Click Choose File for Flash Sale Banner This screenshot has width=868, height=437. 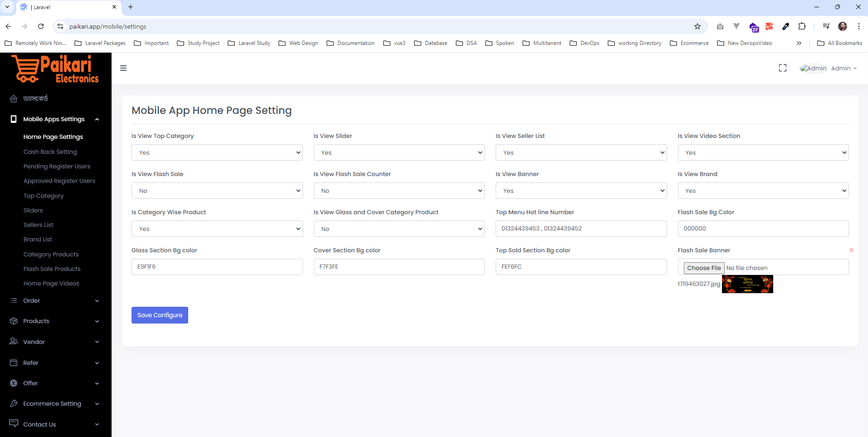(704, 268)
